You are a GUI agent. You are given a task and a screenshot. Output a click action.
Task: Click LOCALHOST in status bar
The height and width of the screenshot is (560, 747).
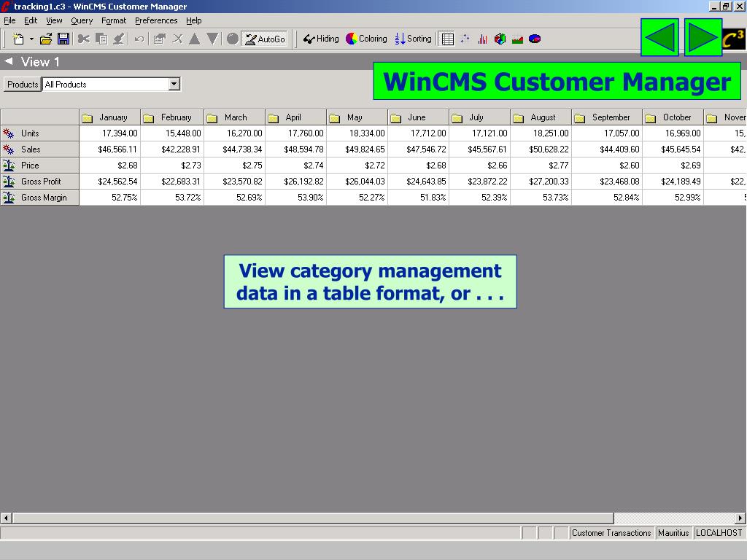point(719,533)
